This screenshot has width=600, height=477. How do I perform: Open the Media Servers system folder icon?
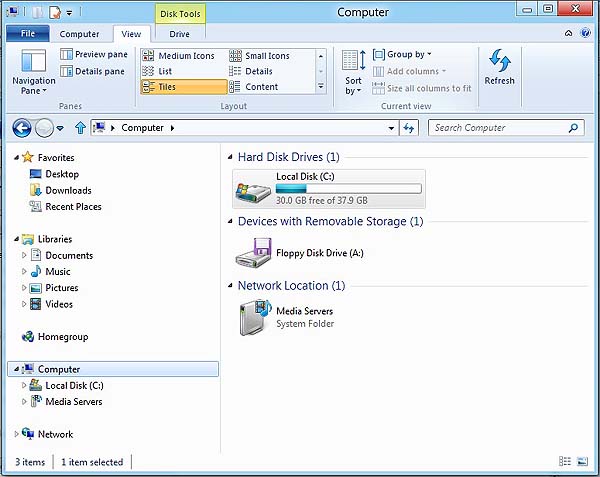coord(252,317)
